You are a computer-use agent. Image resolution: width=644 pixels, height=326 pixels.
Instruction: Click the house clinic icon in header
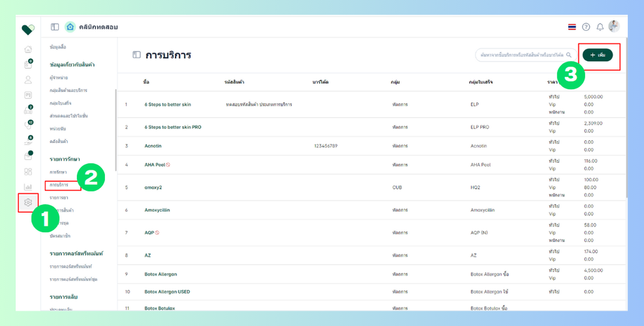(x=70, y=27)
